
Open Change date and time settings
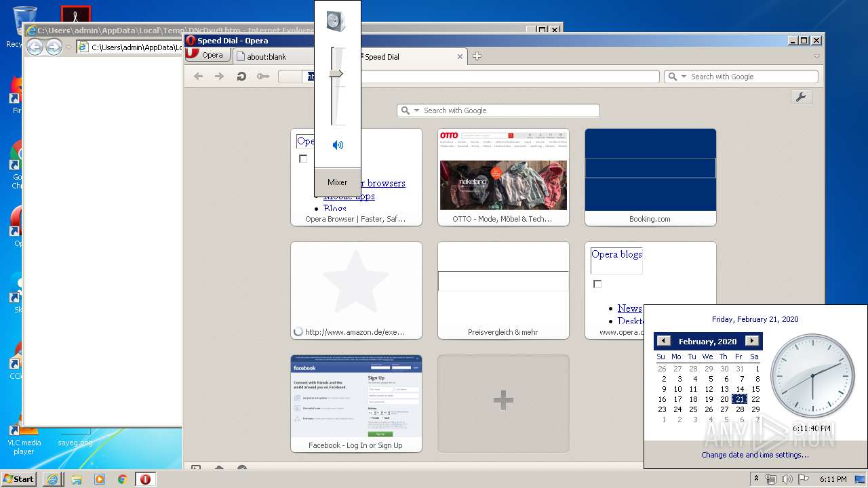(x=755, y=455)
